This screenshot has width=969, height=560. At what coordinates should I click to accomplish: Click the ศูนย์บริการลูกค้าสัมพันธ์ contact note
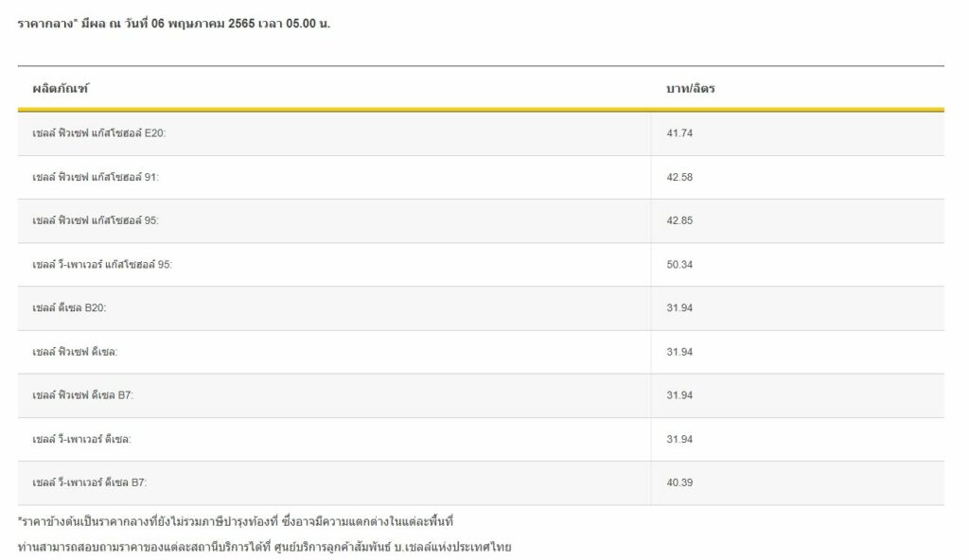[x=264, y=547]
